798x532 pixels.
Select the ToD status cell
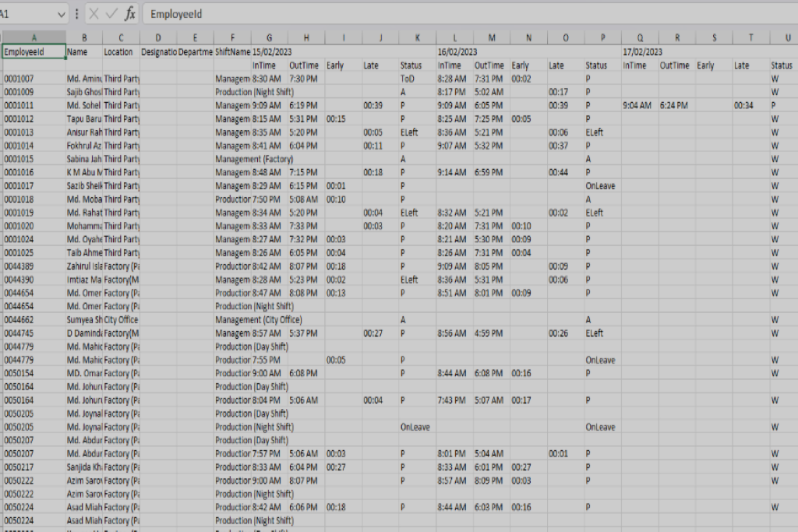tap(418, 79)
